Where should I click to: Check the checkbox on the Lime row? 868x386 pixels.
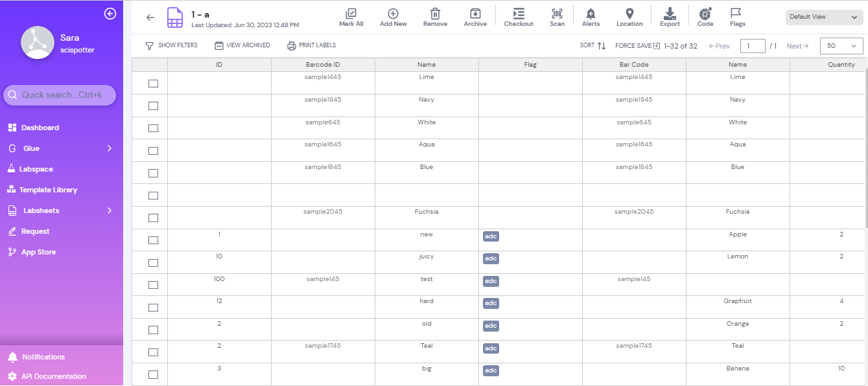(152, 83)
